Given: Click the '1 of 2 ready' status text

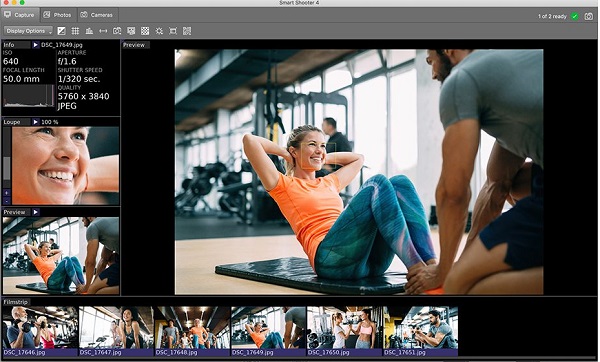Looking at the screenshot, I should (552, 16).
